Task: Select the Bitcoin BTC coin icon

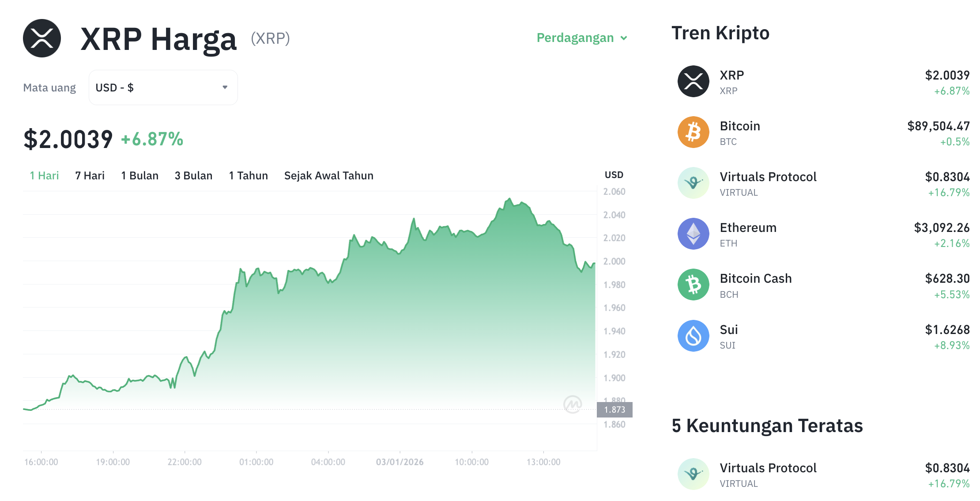Action: pyautogui.click(x=693, y=132)
